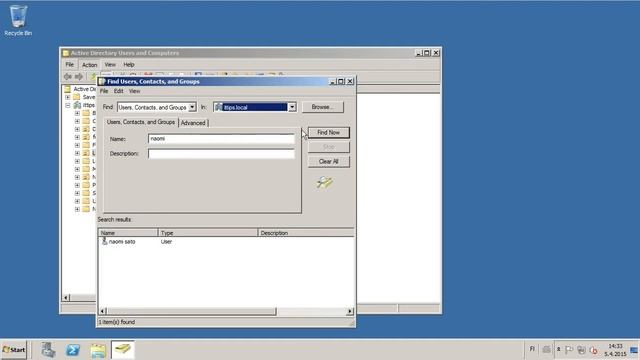Click the red power tray icon
This screenshot has width=640, height=360.
594,350
